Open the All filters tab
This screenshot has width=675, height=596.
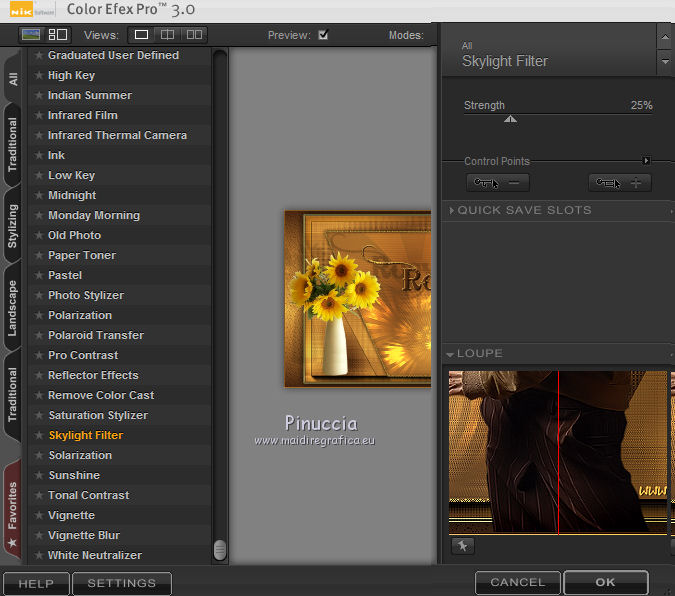tap(13, 79)
